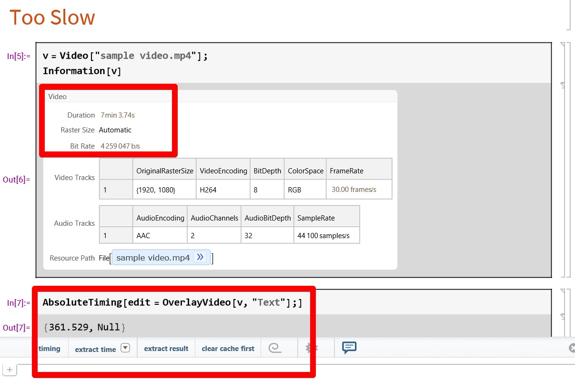Click the Bit Rate value '4 259 047 b/s'

click(x=120, y=146)
